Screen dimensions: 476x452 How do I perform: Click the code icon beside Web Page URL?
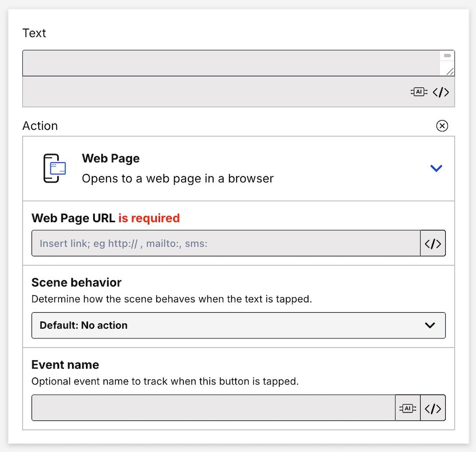(432, 243)
